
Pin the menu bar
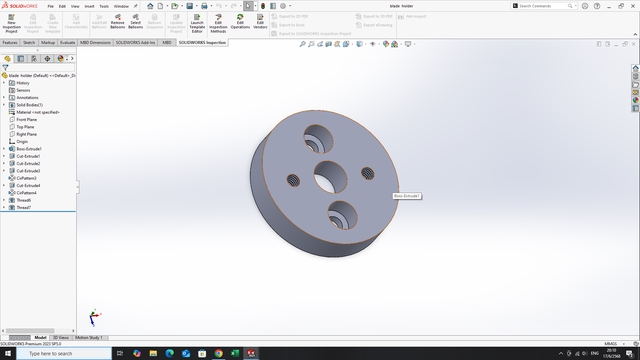point(136,6)
